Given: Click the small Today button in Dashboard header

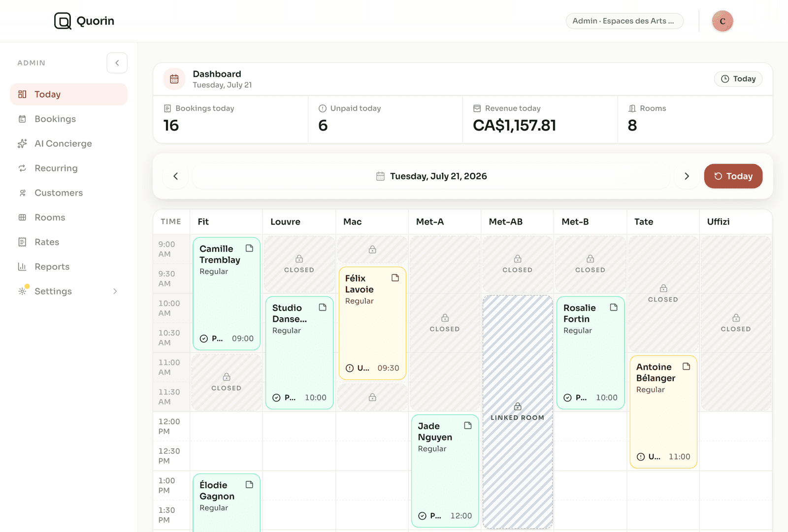Looking at the screenshot, I should [738, 79].
